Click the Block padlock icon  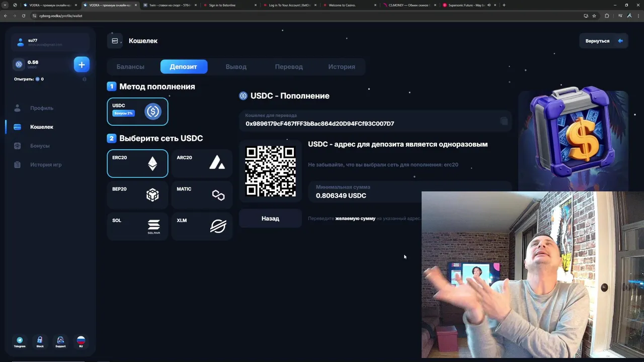40,342
